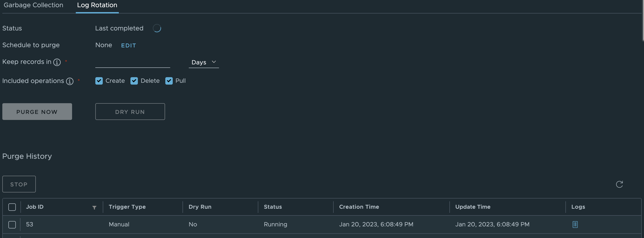Uncheck the Create operation

coord(99,81)
